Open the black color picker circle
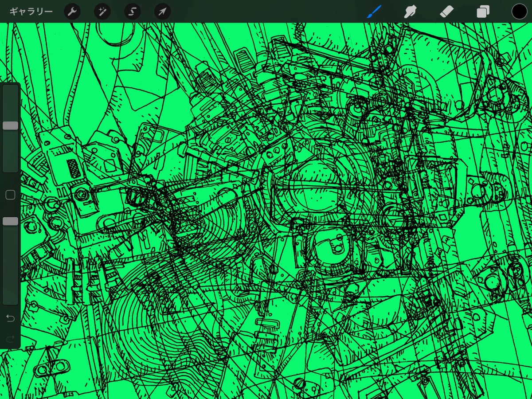Image resolution: width=532 pixels, height=399 pixels. 519,12
